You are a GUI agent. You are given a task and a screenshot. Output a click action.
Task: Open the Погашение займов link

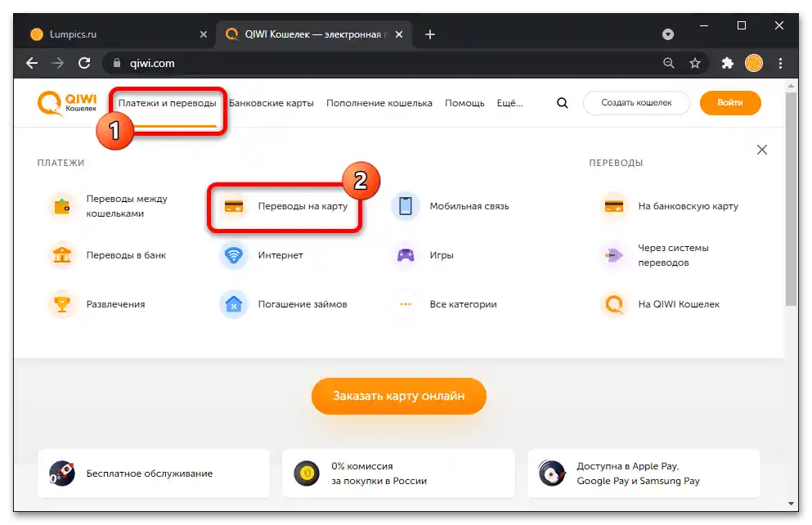click(x=303, y=304)
